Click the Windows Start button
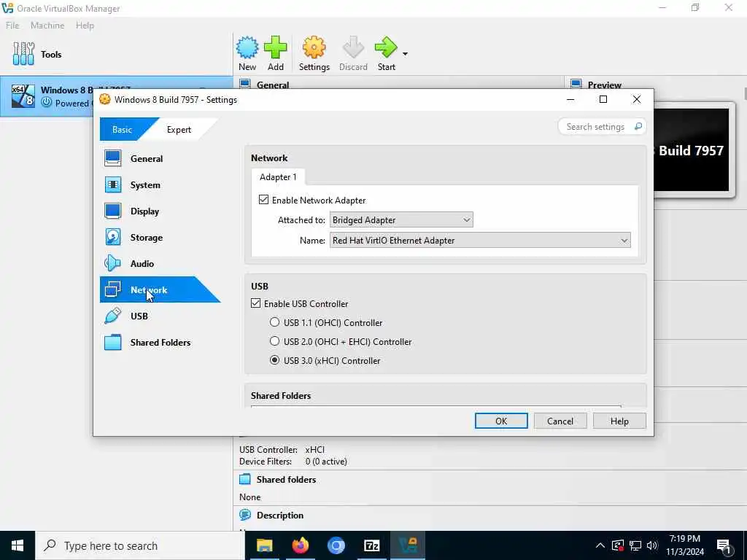Image resolution: width=747 pixels, height=560 pixels. click(18, 545)
